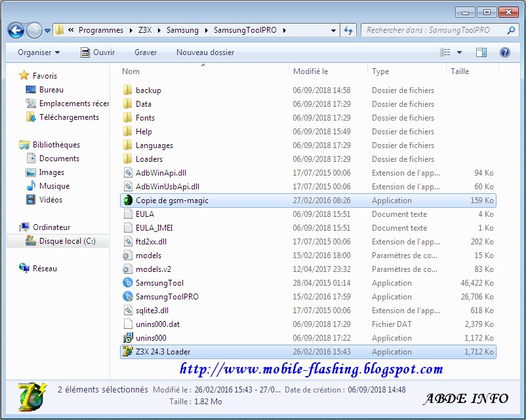
Task: Select Z3X 24.3 Loader application icon
Action: click(x=127, y=351)
